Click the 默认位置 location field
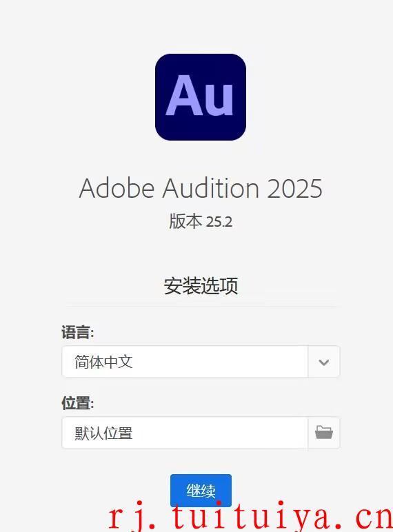Screen dimensions: 393x532 (x=185, y=433)
